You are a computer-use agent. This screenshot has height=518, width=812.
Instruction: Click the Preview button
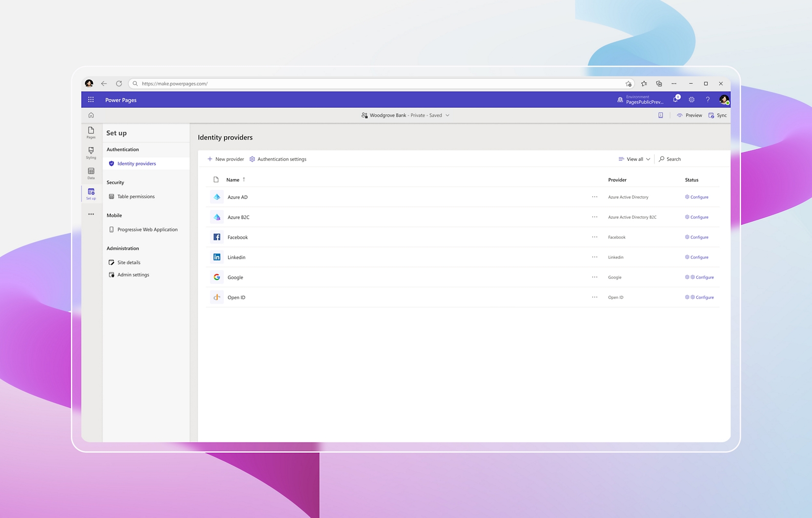689,115
